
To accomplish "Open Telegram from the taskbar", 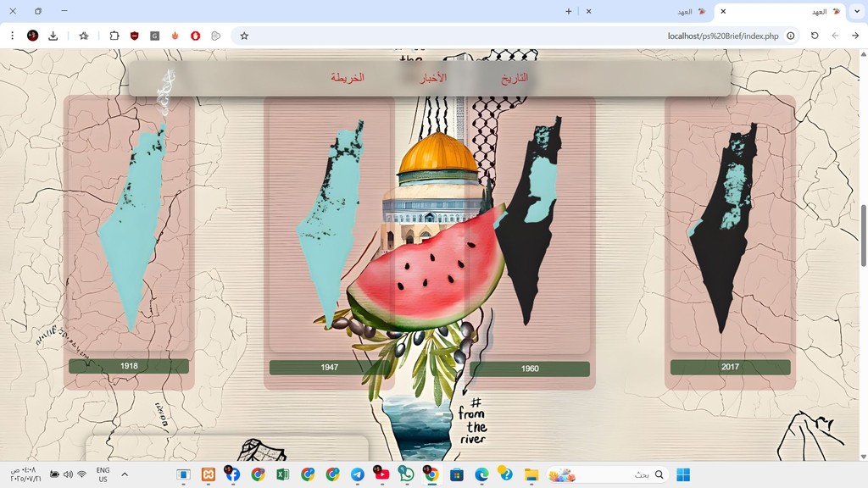I will [358, 474].
